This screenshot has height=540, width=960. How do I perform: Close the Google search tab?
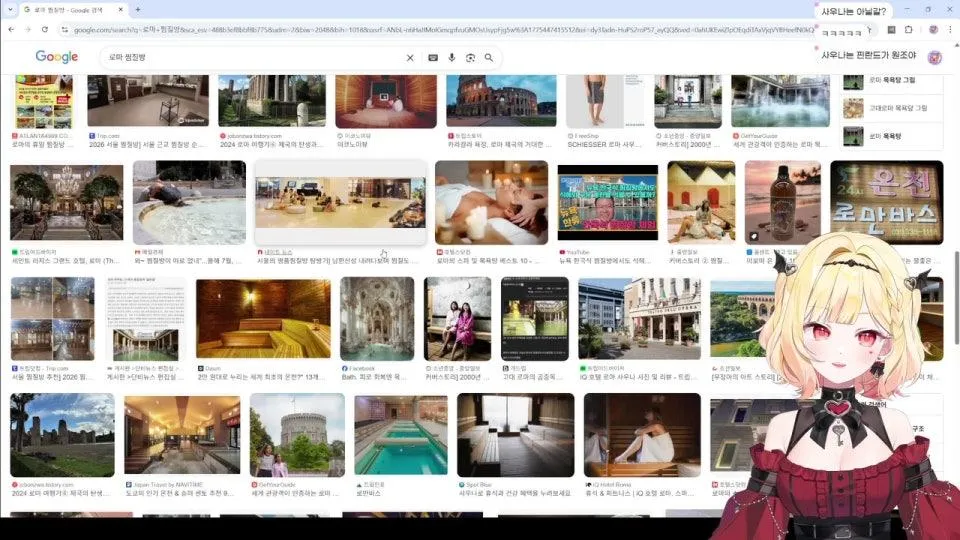coord(122,9)
